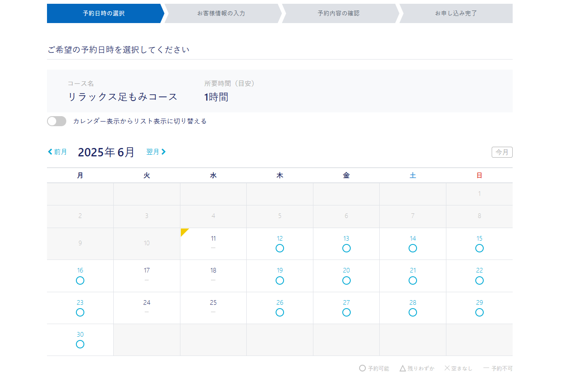The width and height of the screenshot is (576, 392).
Task: Click the 空きなし X legend icon
Action: 447,368
